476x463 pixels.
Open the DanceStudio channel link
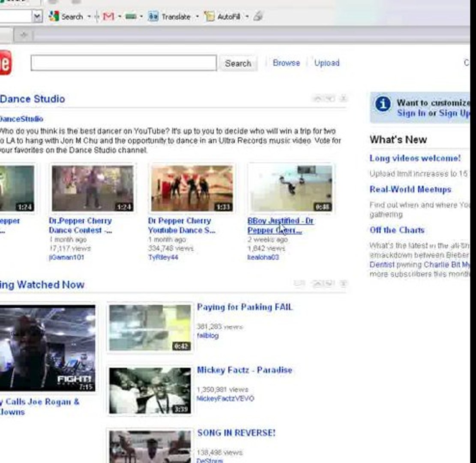[21, 119]
